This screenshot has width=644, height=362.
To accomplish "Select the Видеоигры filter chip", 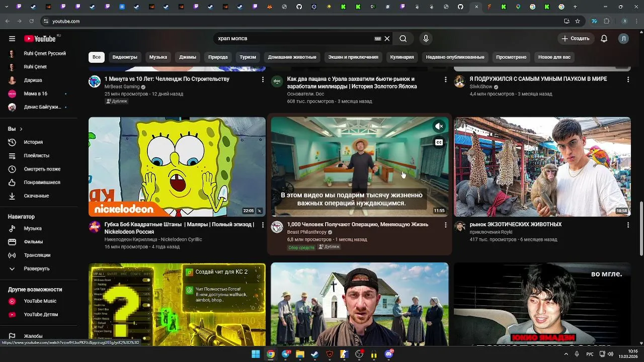I will pos(125,57).
